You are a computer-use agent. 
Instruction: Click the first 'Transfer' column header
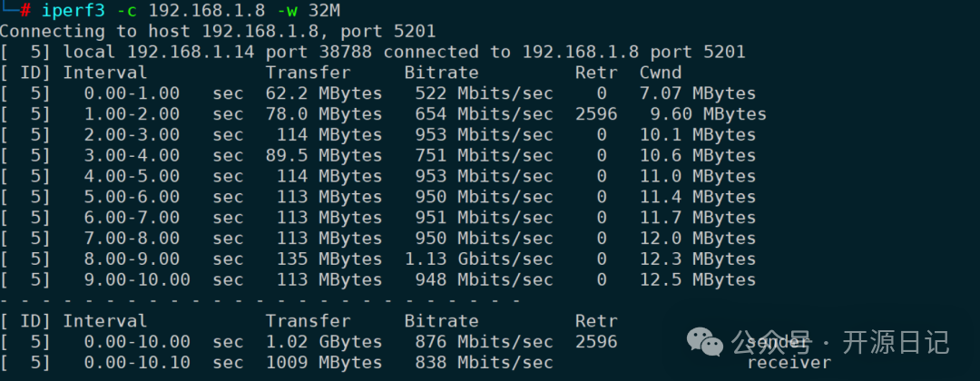pos(307,73)
